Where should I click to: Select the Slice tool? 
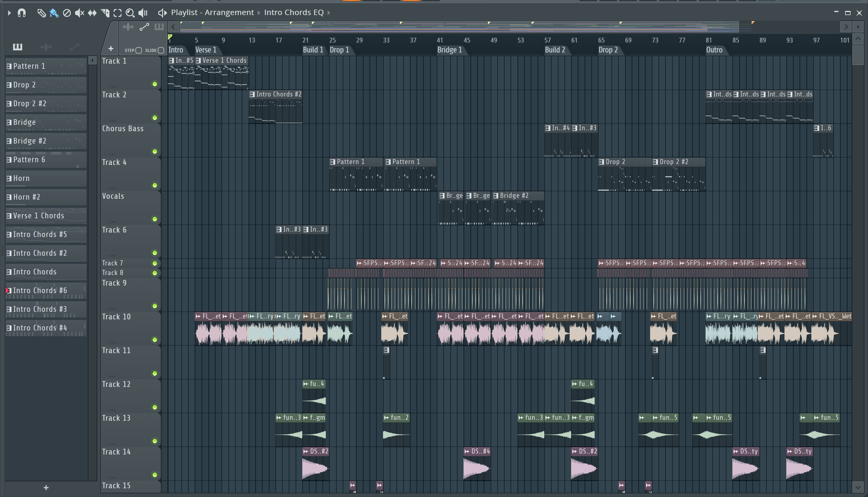[x=105, y=13]
